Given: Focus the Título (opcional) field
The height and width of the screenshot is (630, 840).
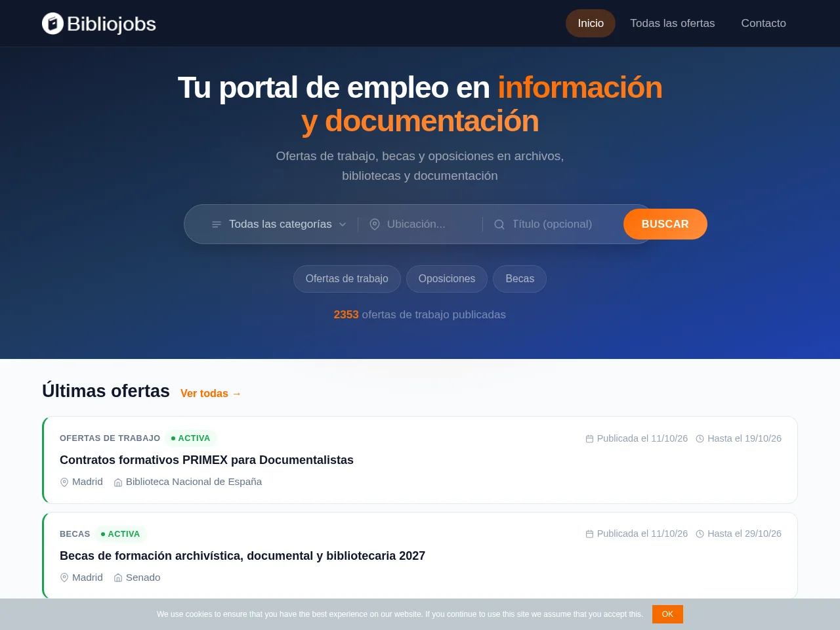Looking at the screenshot, I should [x=561, y=224].
